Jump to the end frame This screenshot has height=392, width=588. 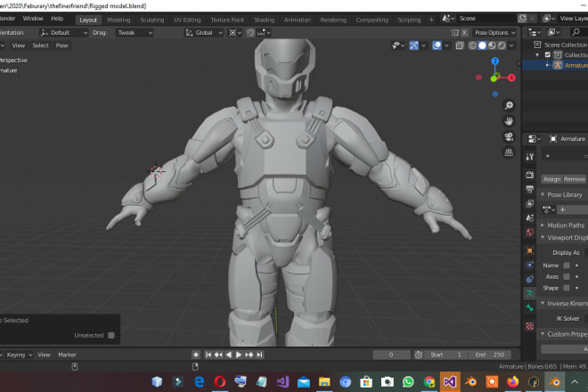coord(259,355)
